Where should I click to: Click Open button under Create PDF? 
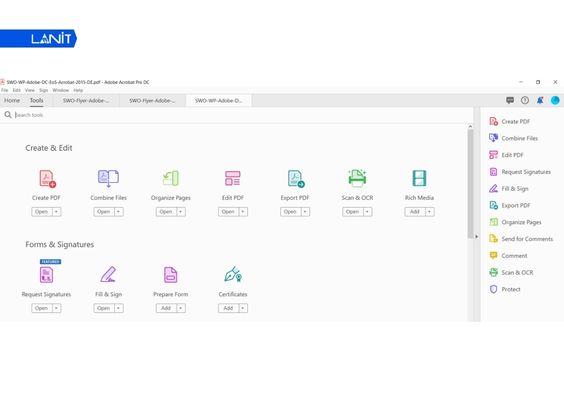point(42,212)
